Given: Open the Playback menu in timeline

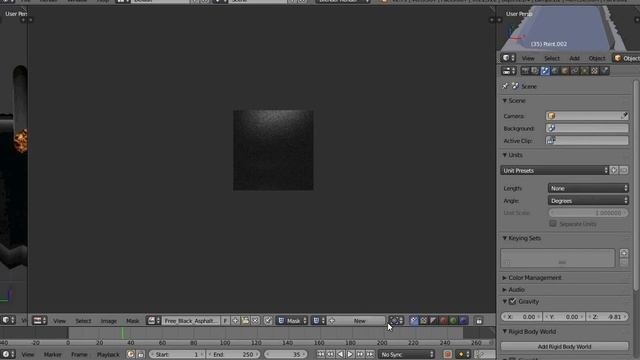Looking at the screenshot, I should [108, 354].
